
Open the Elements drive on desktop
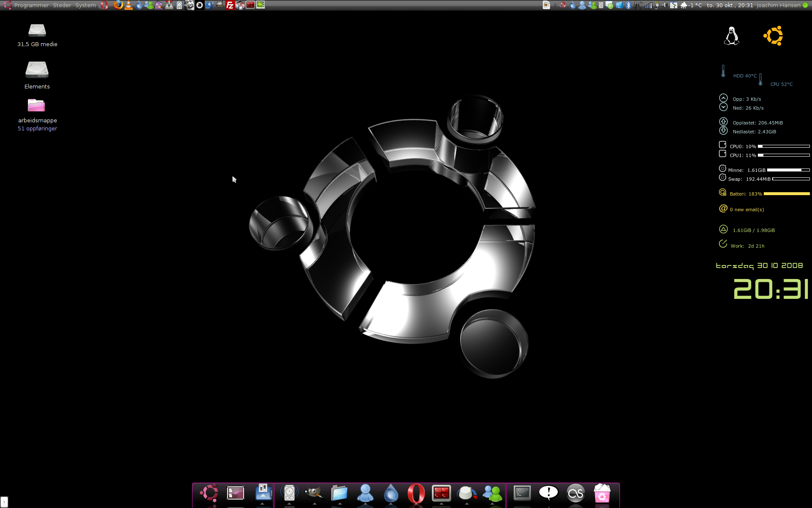pyautogui.click(x=37, y=75)
